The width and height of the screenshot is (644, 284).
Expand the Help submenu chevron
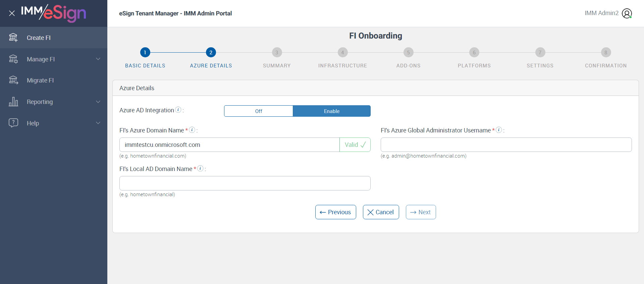tap(98, 123)
